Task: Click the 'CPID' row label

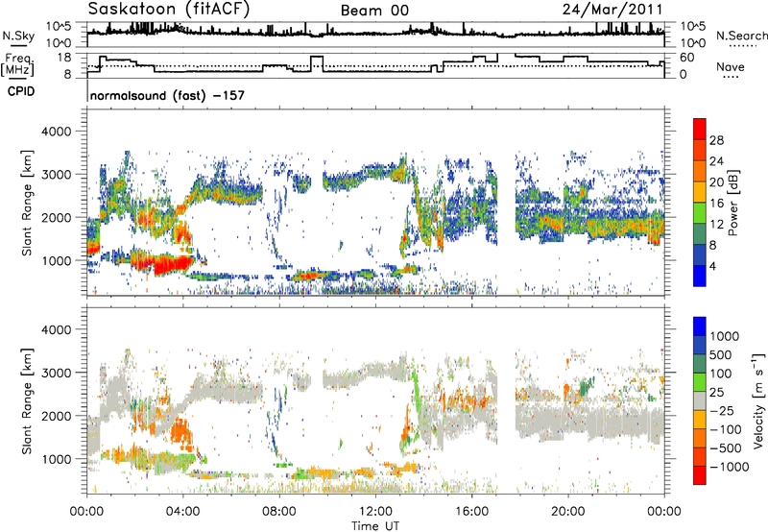Action: pos(21,91)
